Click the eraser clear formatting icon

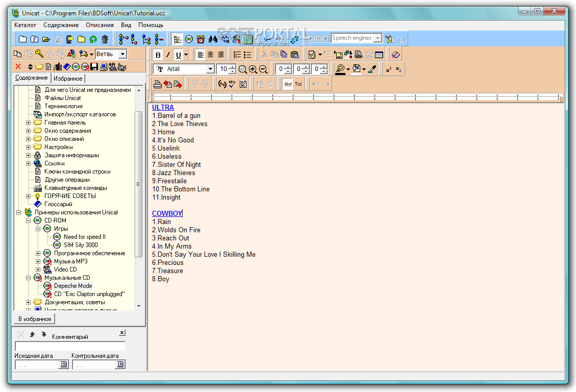[x=395, y=55]
